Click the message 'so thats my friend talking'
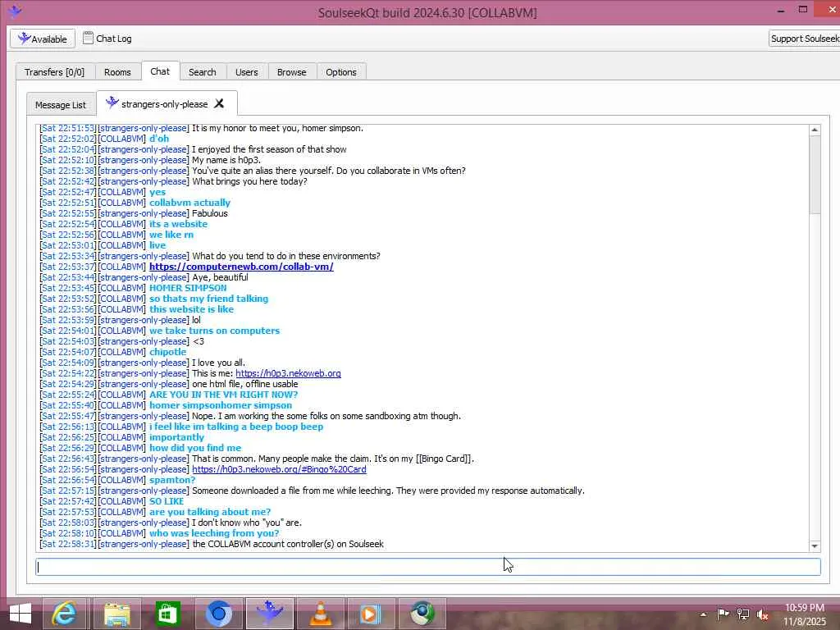Screen dimensions: 840x630 [x=209, y=299]
